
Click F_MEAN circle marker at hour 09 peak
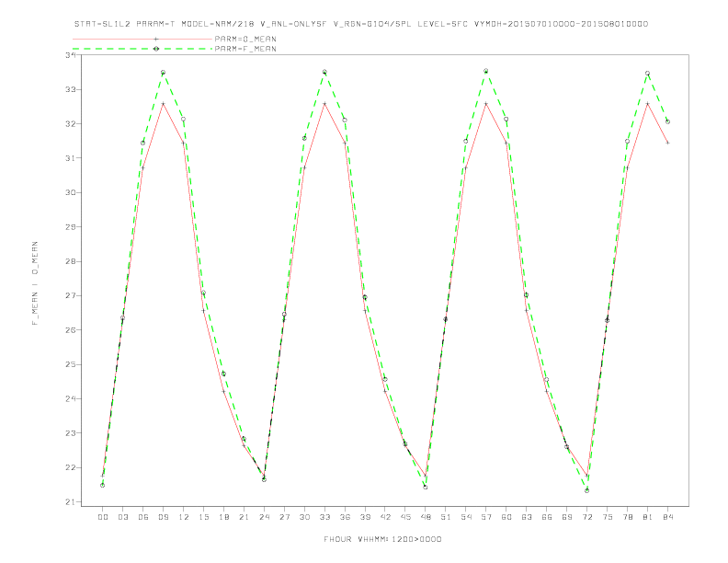(163, 73)
